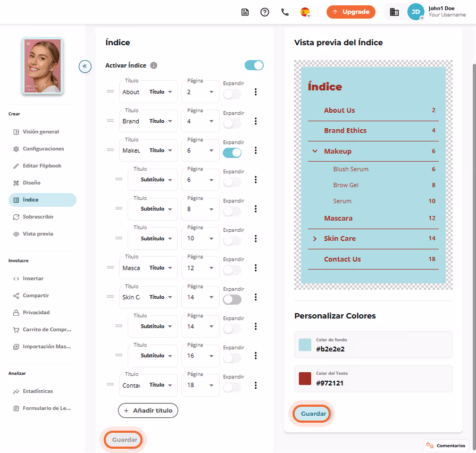This screenshot has height=453, width=476.
Task: Open the company building icon
Action: click(394, 12)
